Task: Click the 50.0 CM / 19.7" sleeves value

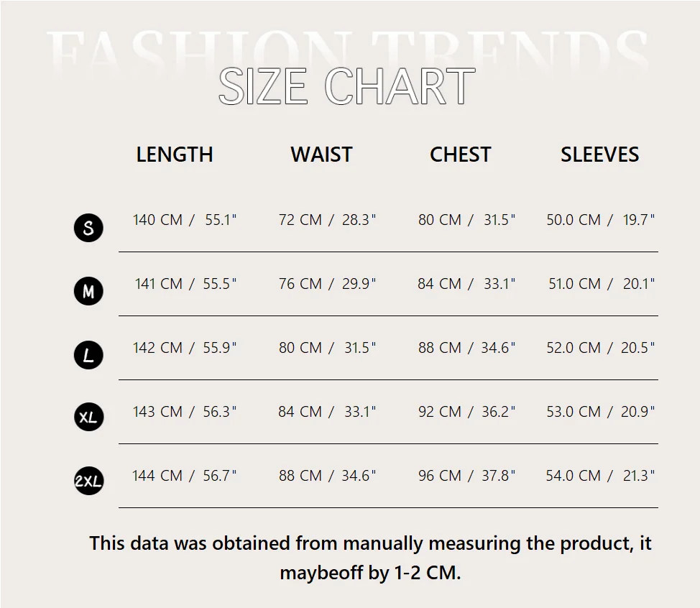Action: (601, 220)
